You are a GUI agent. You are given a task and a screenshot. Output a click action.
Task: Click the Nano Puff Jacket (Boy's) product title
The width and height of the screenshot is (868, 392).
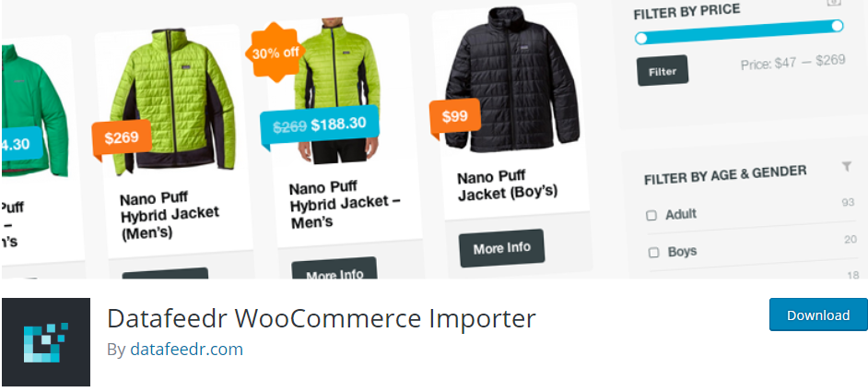pyautogui.click(x=507, y=185)
